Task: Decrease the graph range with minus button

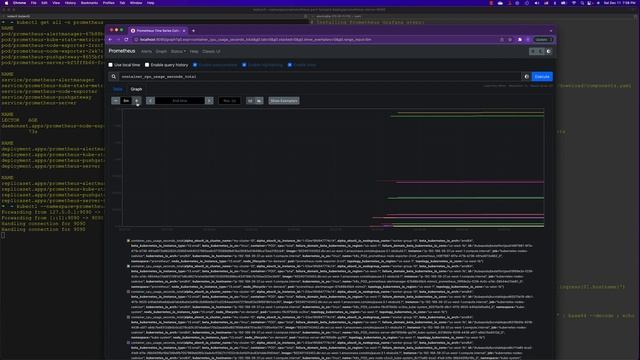Action: pyautogui.click(x=116, y=101)
